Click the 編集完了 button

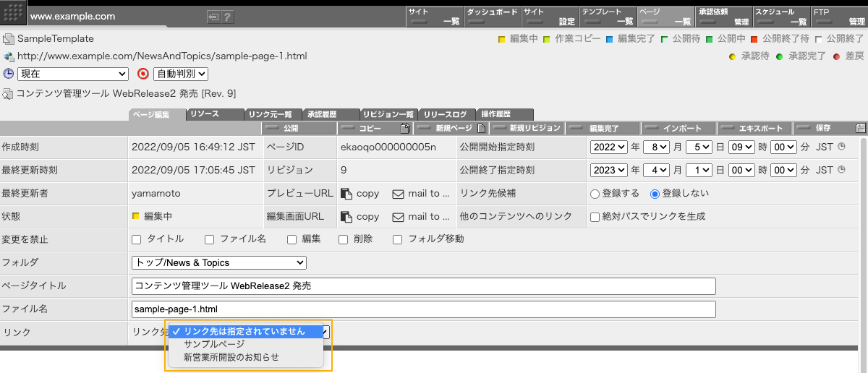[x=603, y=128]
